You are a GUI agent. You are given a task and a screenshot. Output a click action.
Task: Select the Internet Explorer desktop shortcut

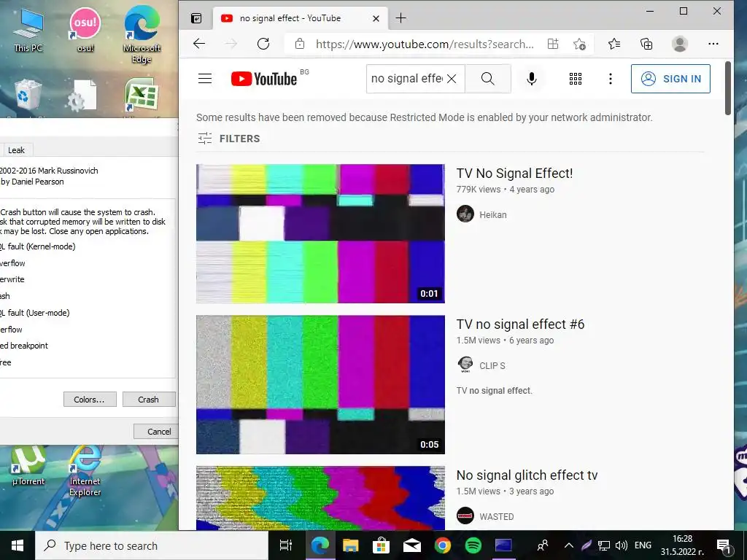pyautogui.click(x=85, y=472)
